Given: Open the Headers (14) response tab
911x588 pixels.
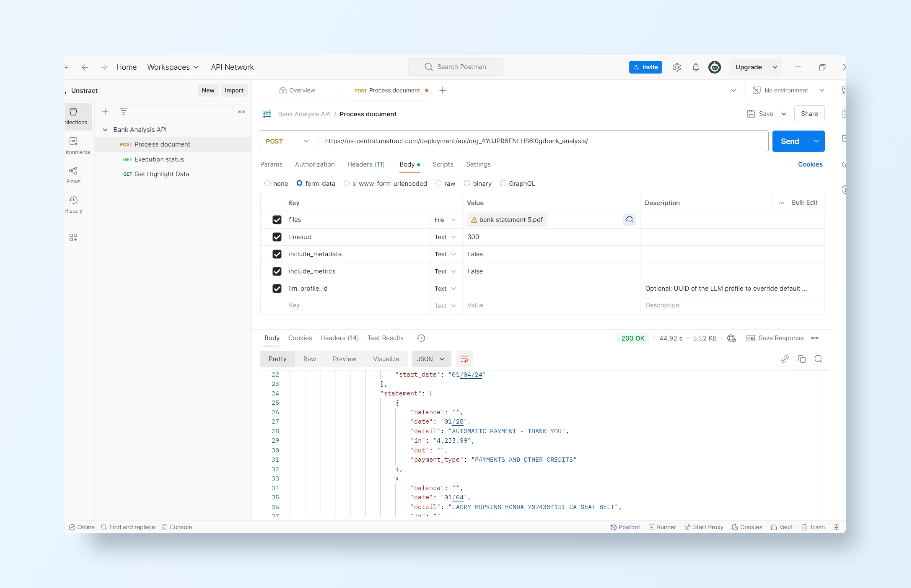Looking at the screenshot, I should coord(339,338).
